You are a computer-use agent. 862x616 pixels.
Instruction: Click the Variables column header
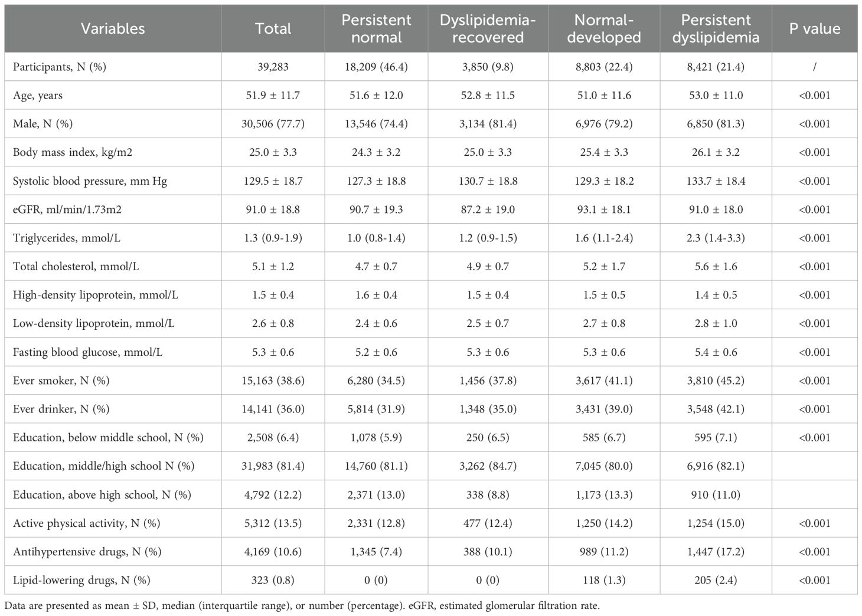point(113,28)
